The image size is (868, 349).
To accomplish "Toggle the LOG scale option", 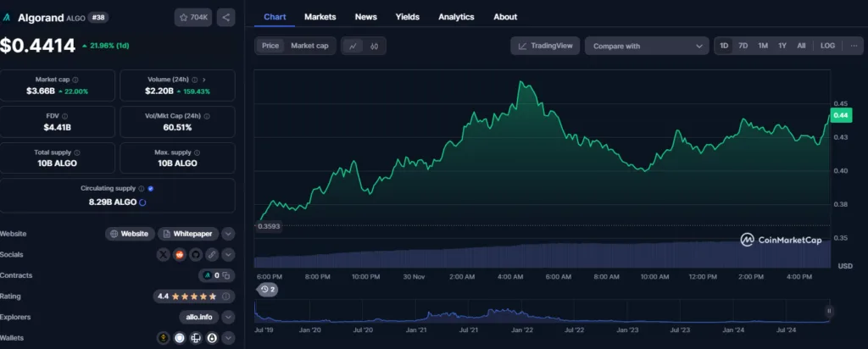I will point(827,46).
